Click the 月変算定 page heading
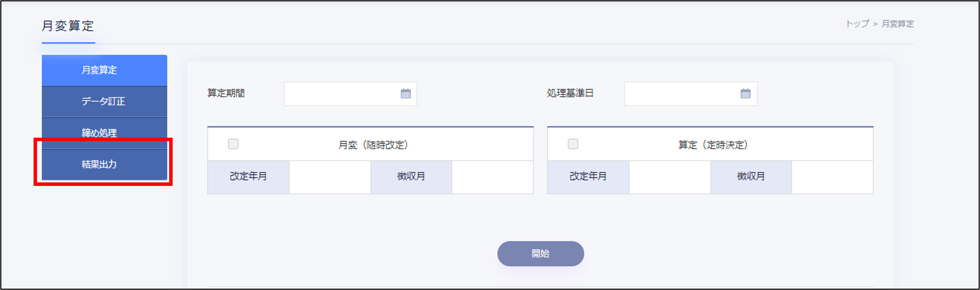 click(68, 26)
